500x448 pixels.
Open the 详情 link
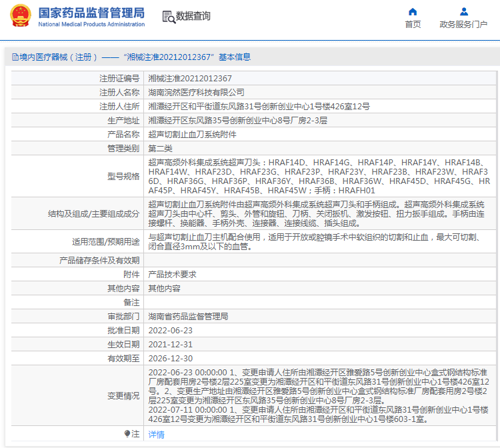(156, 434)
